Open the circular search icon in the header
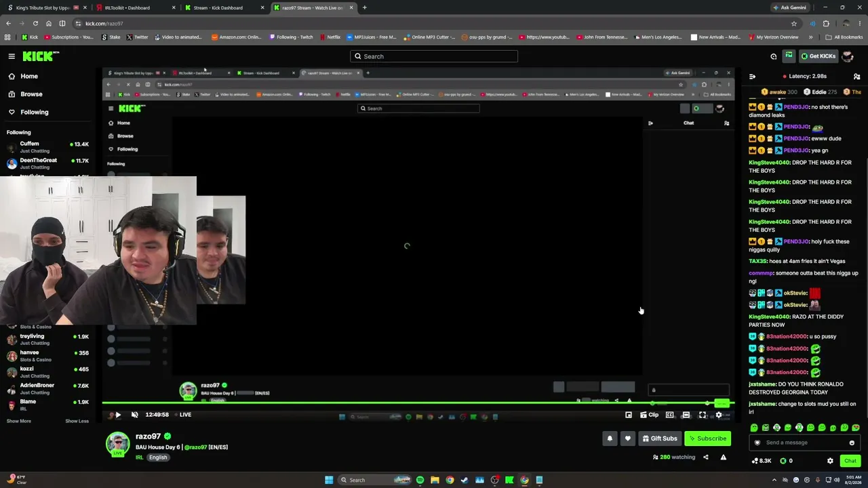868x488 pixels. tap(774, 56)
